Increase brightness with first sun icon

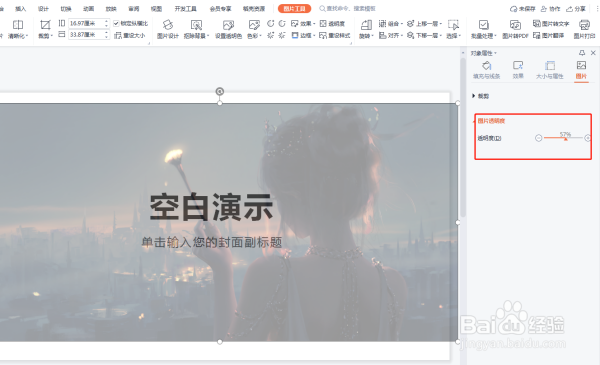coord(271,35)
